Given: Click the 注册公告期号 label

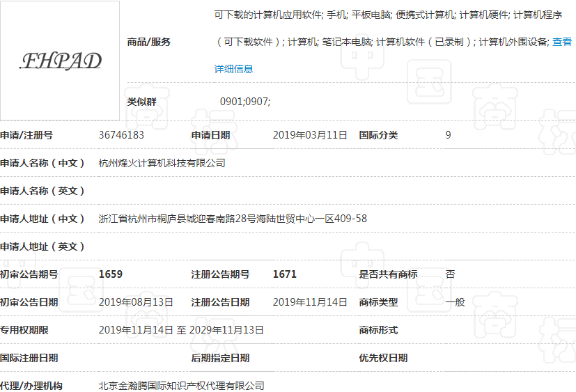Looking at the screenshot, I should point(220,274).
